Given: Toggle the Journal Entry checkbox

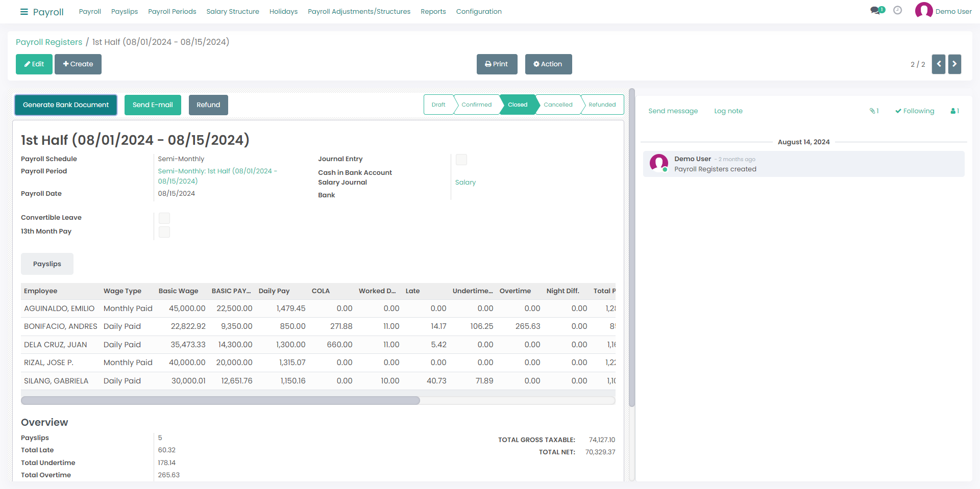Looking at the screenshot, I should coord(461,160).
